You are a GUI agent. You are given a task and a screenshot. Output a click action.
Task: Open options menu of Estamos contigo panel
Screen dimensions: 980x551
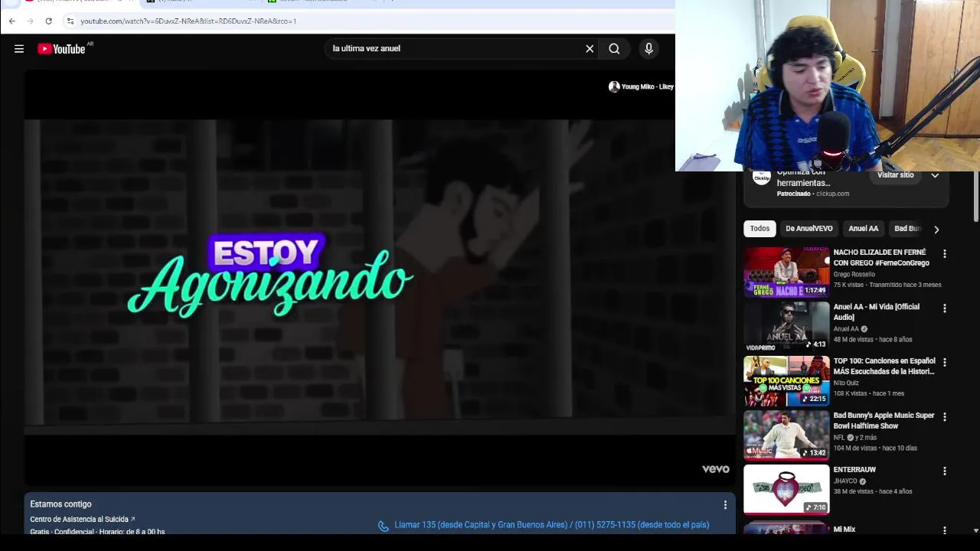click(725, 505)
